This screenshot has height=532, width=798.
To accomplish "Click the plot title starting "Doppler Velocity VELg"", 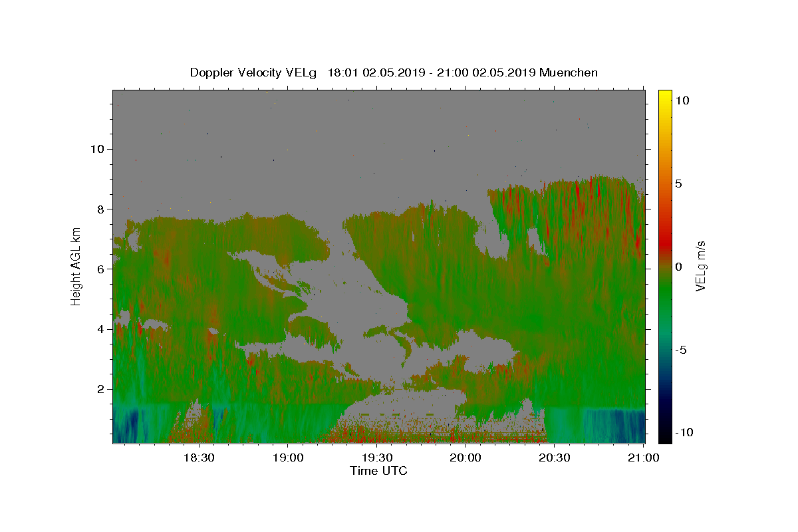I will (394, 72).
